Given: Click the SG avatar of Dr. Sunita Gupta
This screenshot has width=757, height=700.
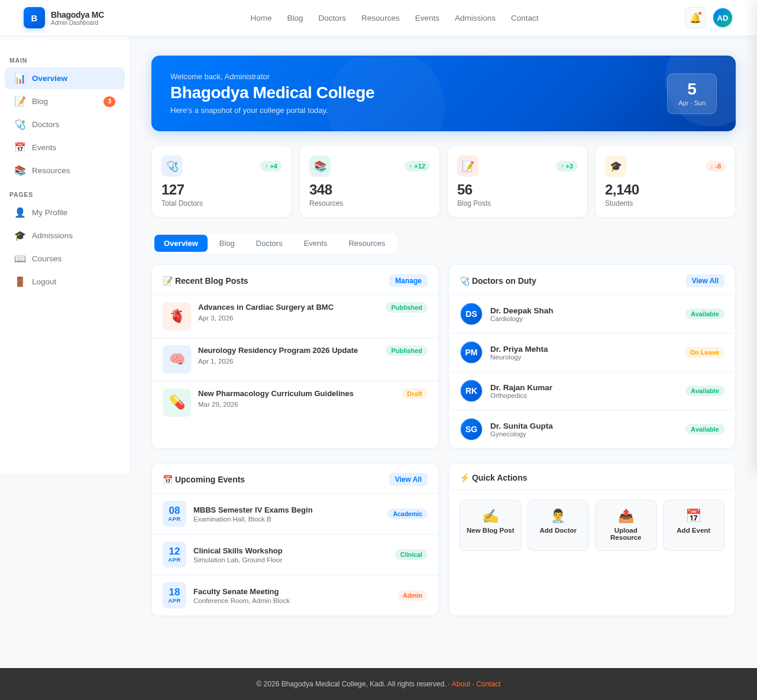Looking at the screenshot, I should 471,429.
